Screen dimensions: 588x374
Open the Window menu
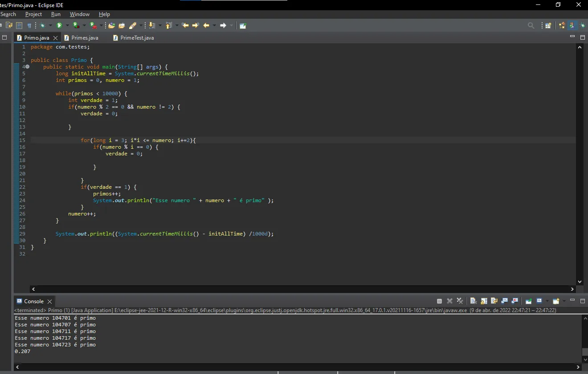[x=80, y=14]
